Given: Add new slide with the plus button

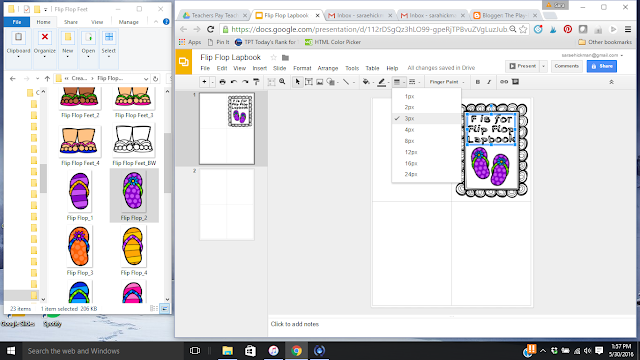Looking at the screenshot, I should tap(204, 82).
